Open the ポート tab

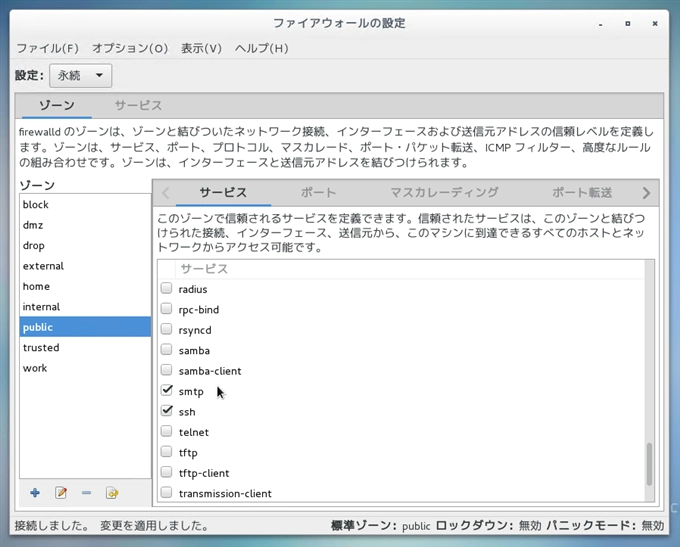tap(319, 193)
